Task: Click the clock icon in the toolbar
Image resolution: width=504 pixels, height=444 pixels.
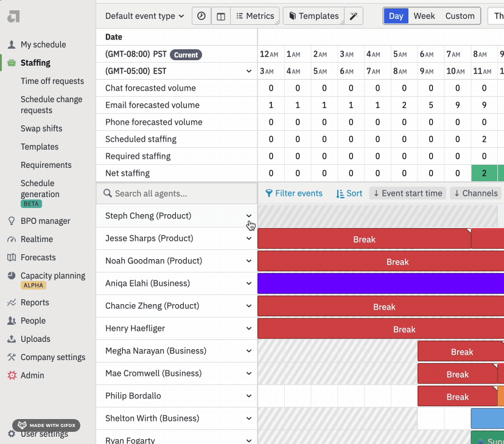Action: [201, 16]
